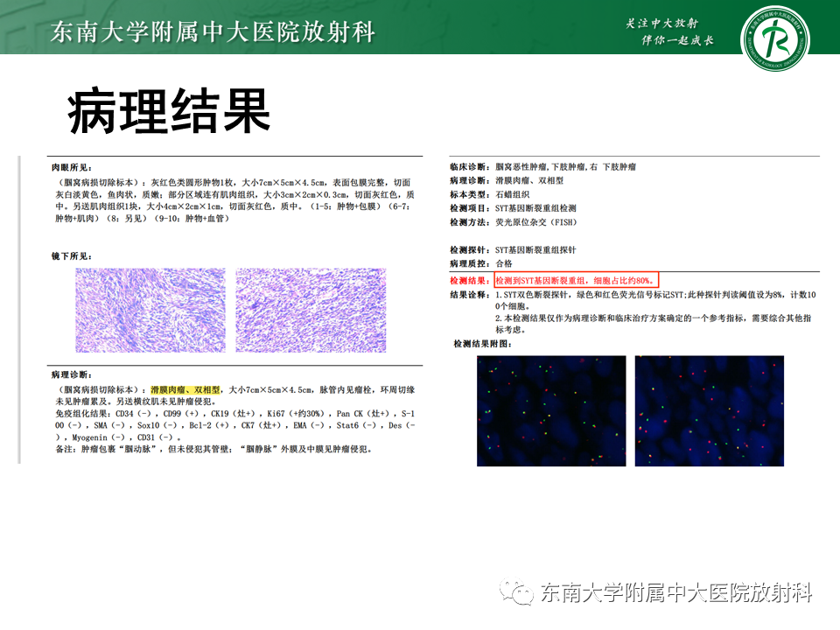This screenshot has width=840, height=630.
Task: Select the red result text 检测到SYT基因断裂重组
Action: pos(540,280)
